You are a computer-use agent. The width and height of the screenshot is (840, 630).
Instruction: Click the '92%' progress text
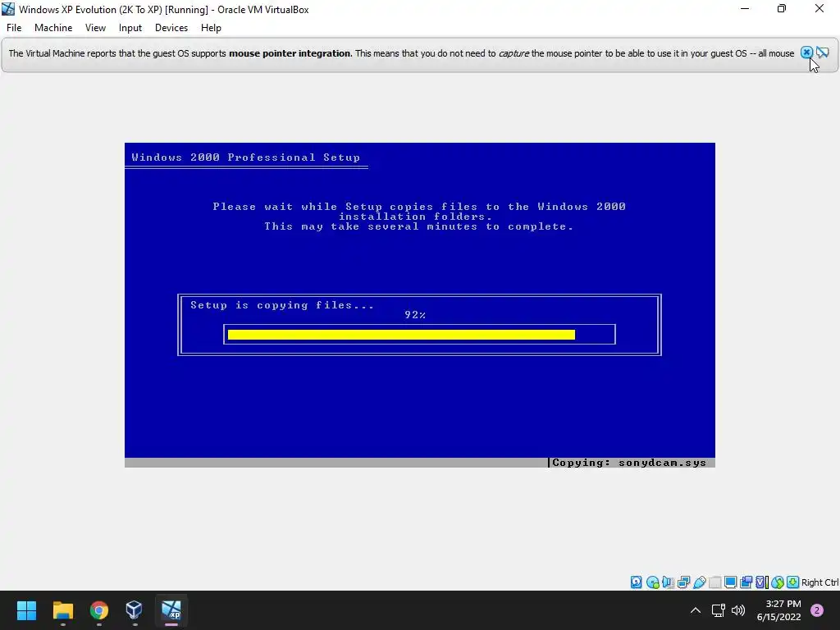point(415,315)
